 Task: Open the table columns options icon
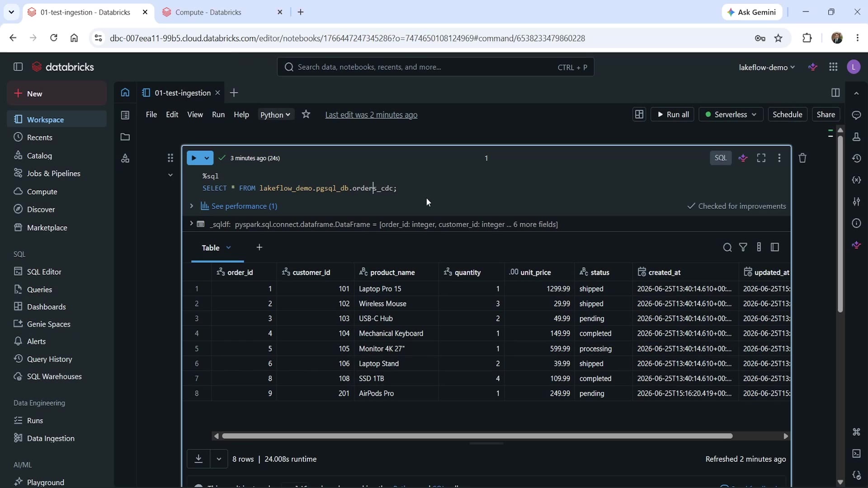click(x=759, y=247)
